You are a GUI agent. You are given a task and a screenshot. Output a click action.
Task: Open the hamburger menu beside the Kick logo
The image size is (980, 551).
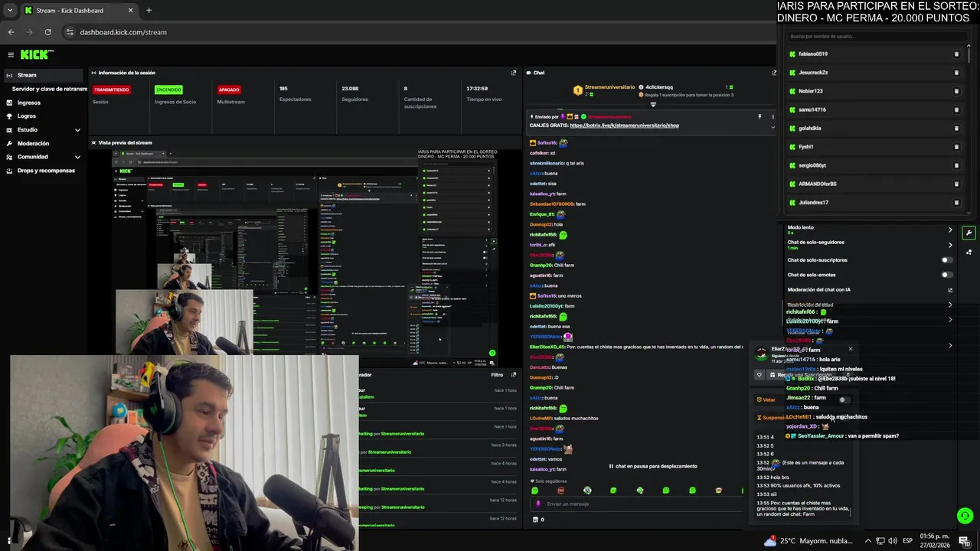pos(11,54)
